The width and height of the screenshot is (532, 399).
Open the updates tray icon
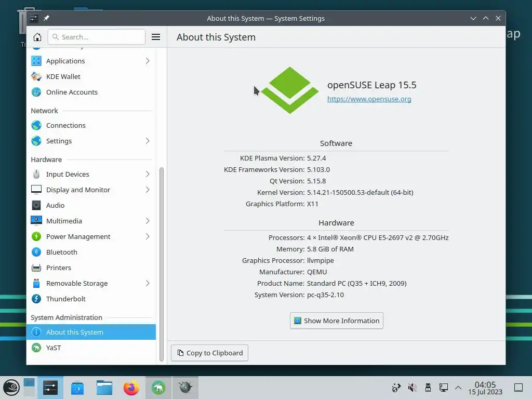click(396, 388)
